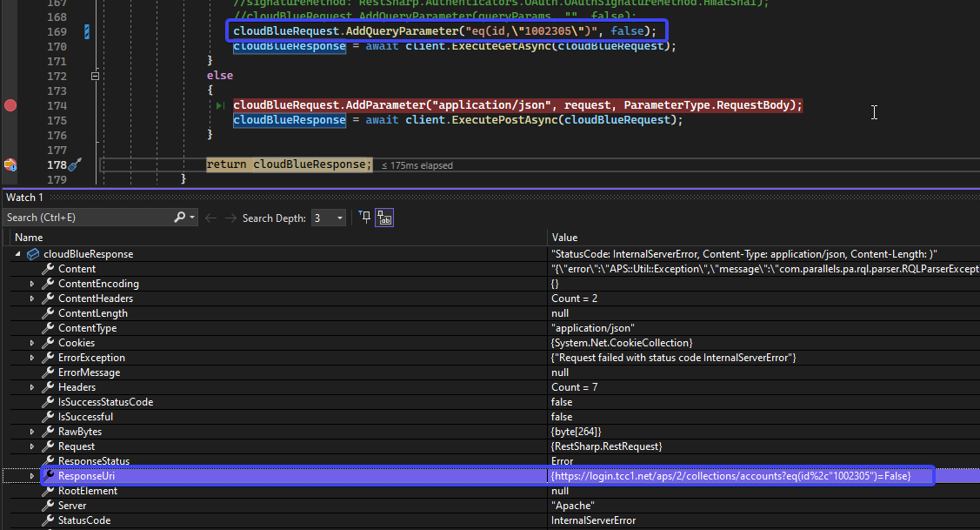Click the yellow current-statement arrow at line 178

pos(10,164)
